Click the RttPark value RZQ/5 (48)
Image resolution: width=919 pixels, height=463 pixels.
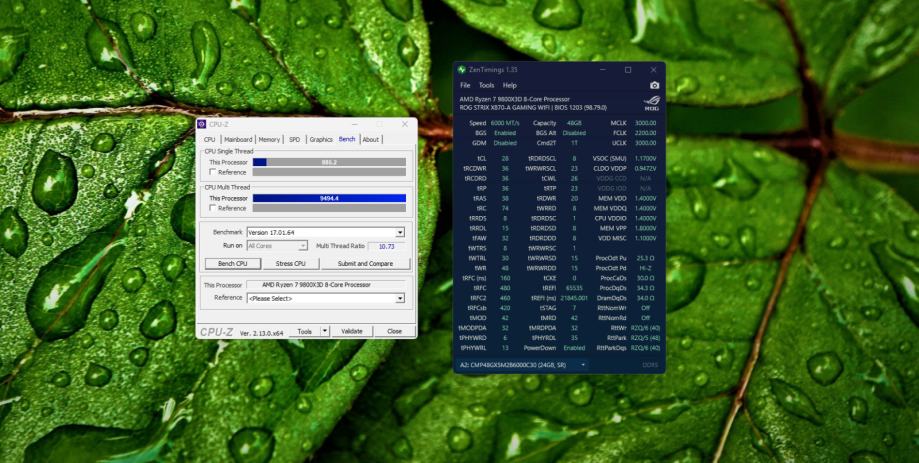(645, 338)
